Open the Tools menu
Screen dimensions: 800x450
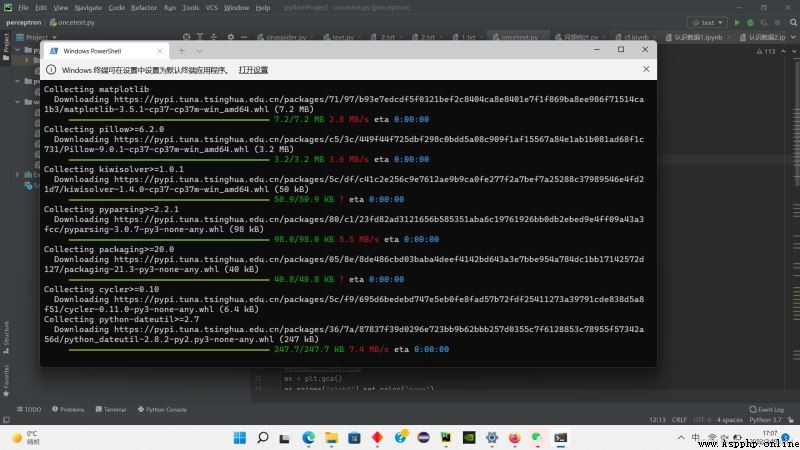[x=191, y=8]
